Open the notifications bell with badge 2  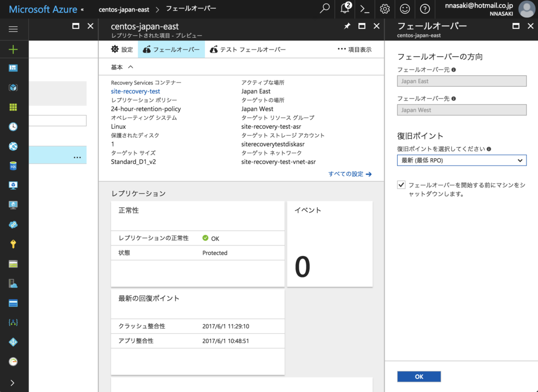tap(345, 8)
